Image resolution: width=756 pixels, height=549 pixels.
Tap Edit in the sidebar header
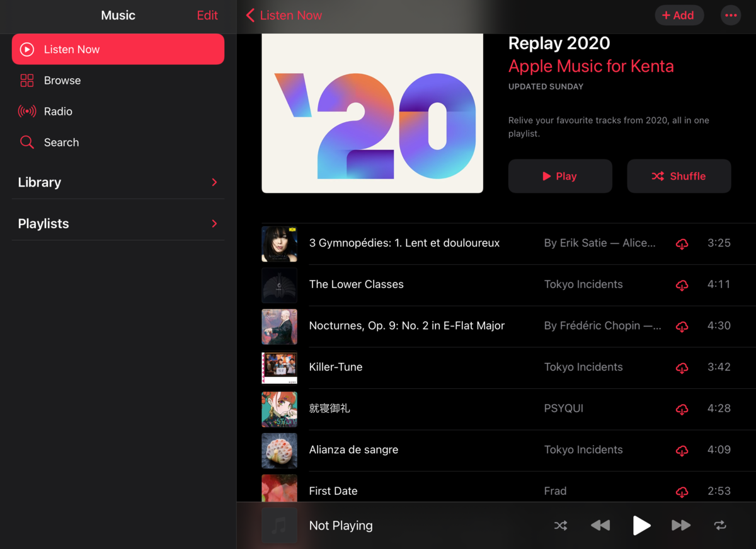tap(207, 15)
